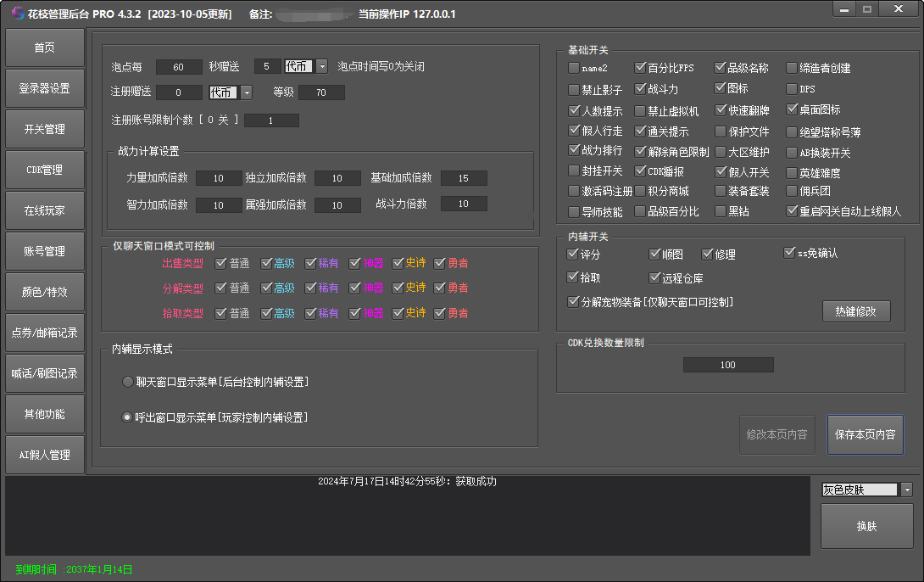Click the CDK兑换数量限制 input field
Image resolution: width=924 pixels, height=582 pixels.
[728, 365]
